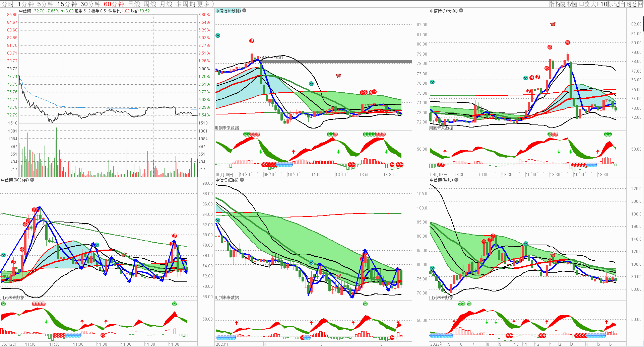Click the 指标 indicator button
The width and height of the screenshot is (644, 347).
click(555, 4)
